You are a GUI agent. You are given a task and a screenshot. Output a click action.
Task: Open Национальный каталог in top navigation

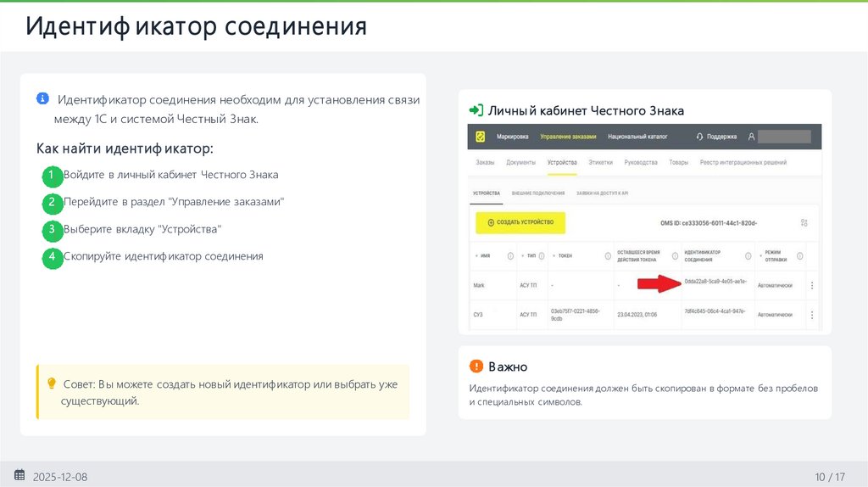[637, 137]
